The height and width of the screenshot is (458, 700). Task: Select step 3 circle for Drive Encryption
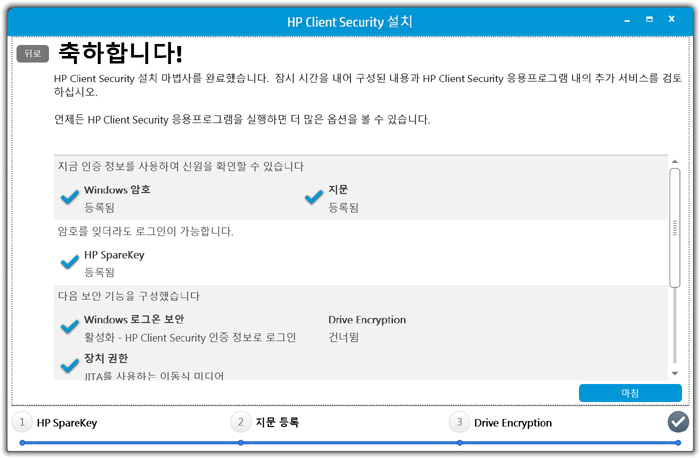click(x=459, y=422)
